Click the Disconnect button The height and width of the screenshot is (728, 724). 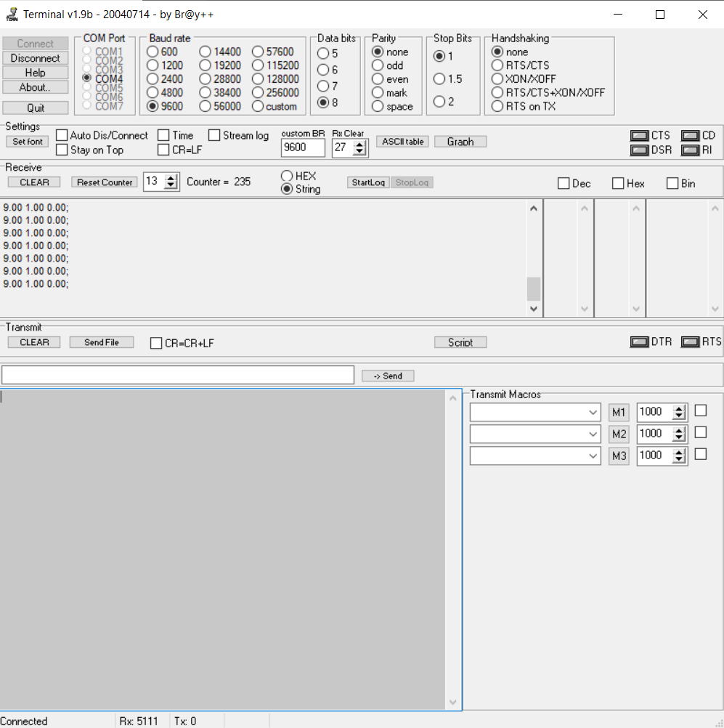(x=36, y=58)
